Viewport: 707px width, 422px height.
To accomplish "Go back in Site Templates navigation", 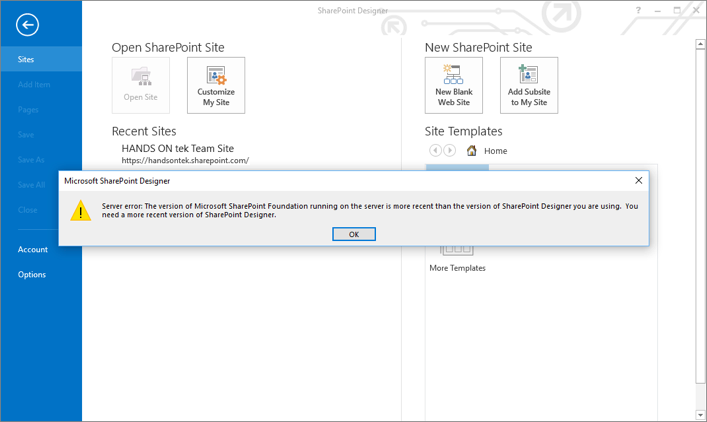I will click(x=435, y=150).
